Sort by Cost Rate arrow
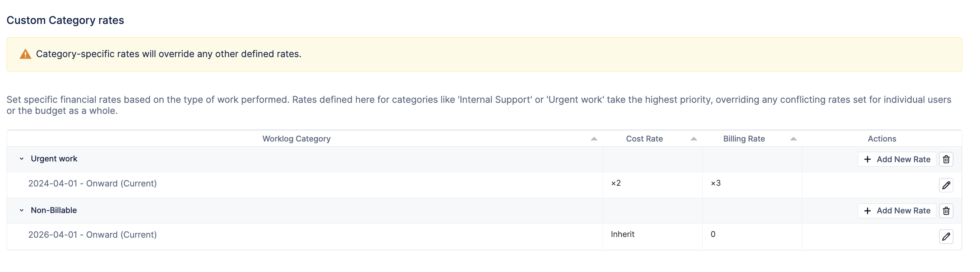Screen dimensions: 980x272 coord(693,139)
